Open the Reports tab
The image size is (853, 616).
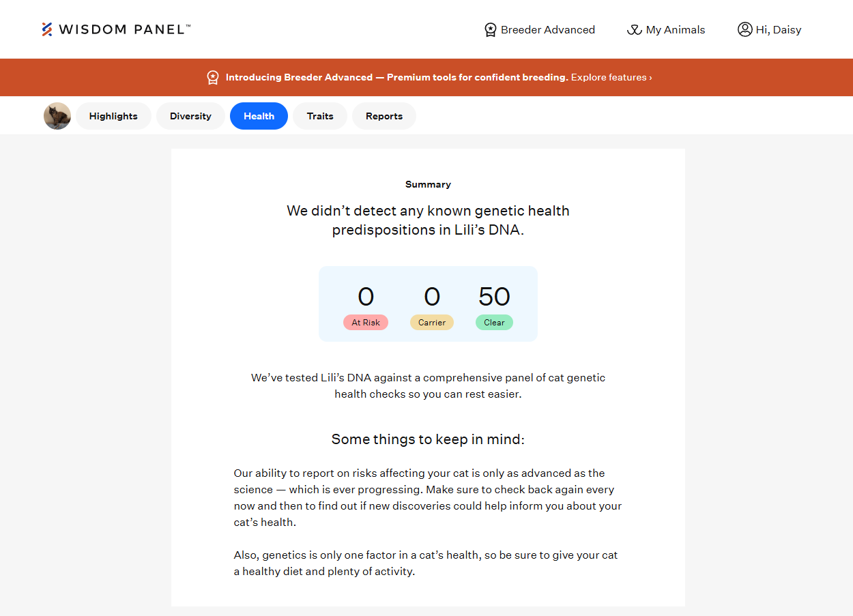coord(384,116)
